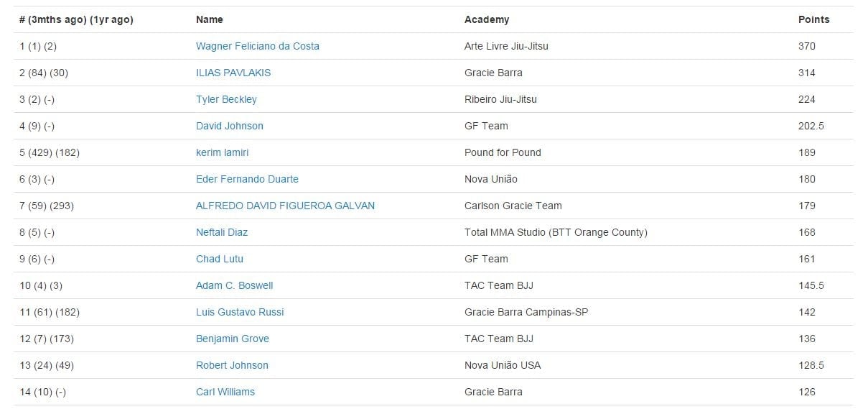Click the Name column header
This screenshot has width=868, height=409.
210,19
